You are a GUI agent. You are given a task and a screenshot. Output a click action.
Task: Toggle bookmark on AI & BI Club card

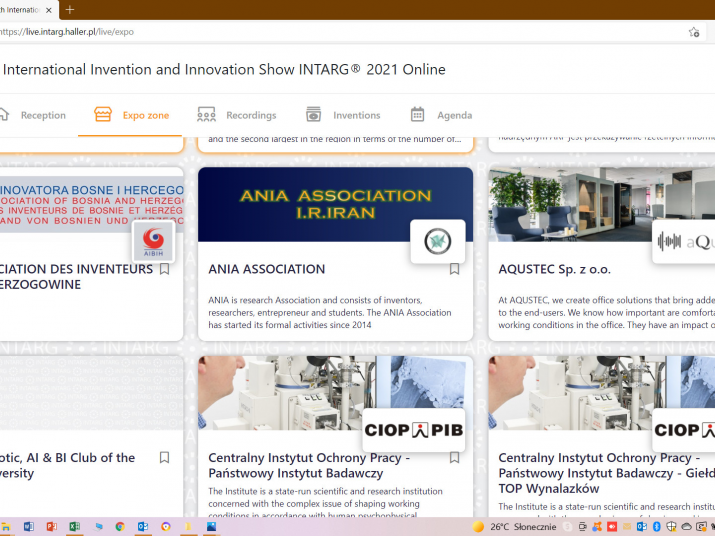[x=164, y=458]
